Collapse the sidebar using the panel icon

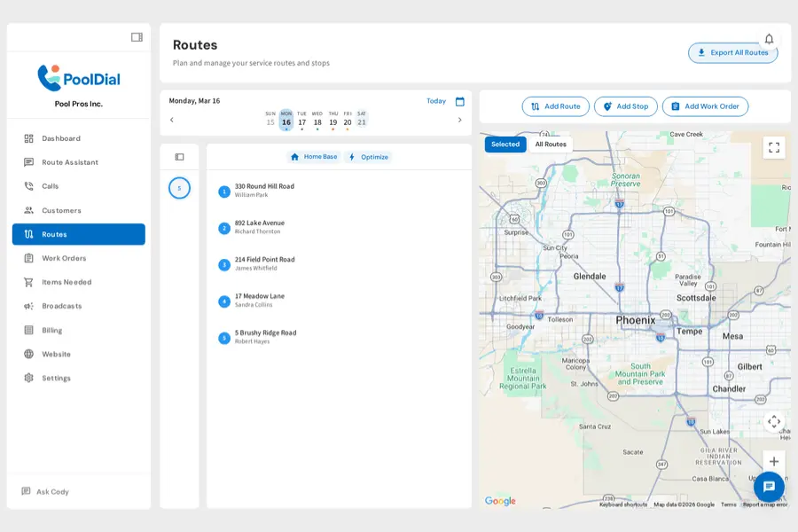click(137, 37)
